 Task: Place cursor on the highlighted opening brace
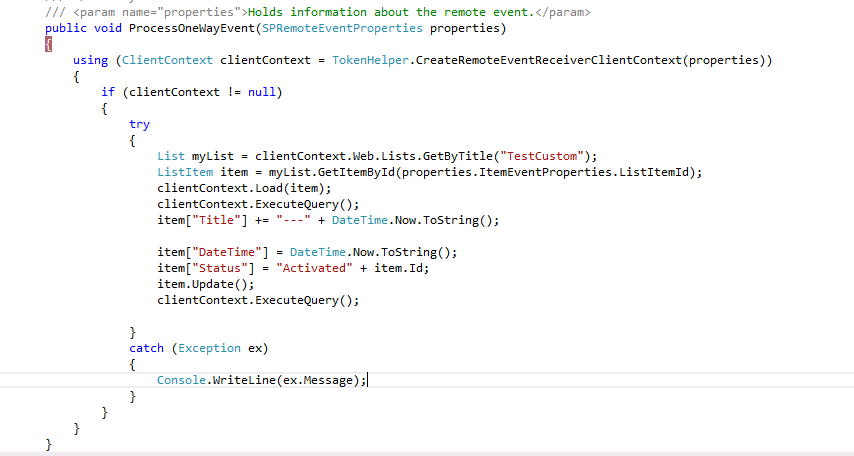(48, 44)
